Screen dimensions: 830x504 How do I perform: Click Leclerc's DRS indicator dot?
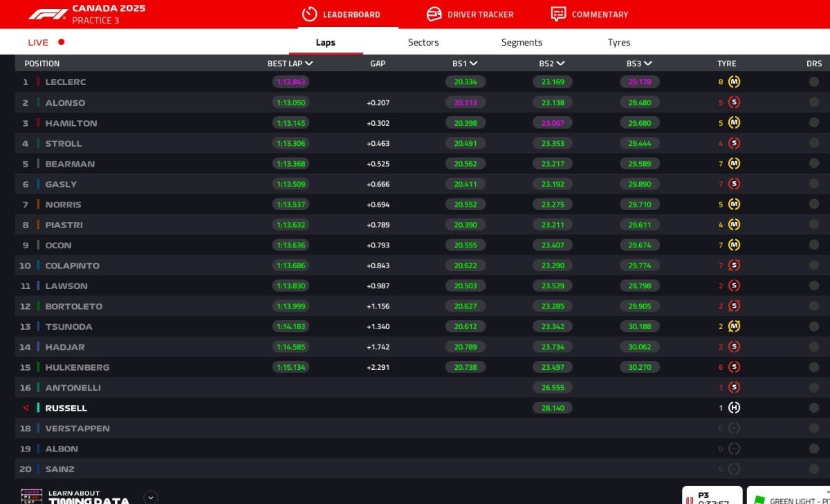tap(814, 82)
